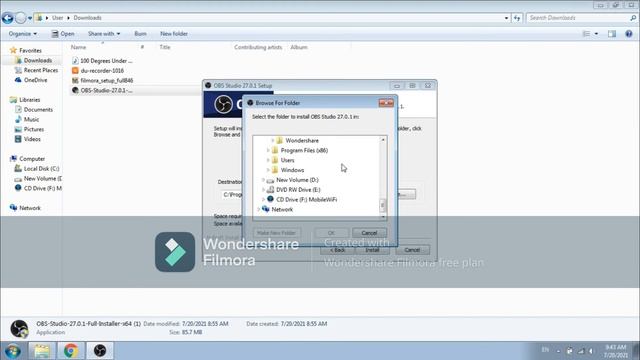Select Libraries in the navigation pane
This screenshot has height=360, width=640.
pos(29,100)
